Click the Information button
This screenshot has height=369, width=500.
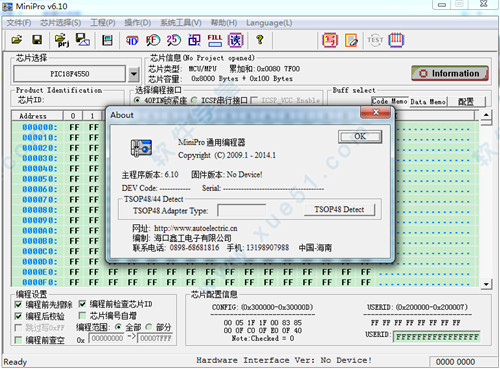click(x=450, y=73)
